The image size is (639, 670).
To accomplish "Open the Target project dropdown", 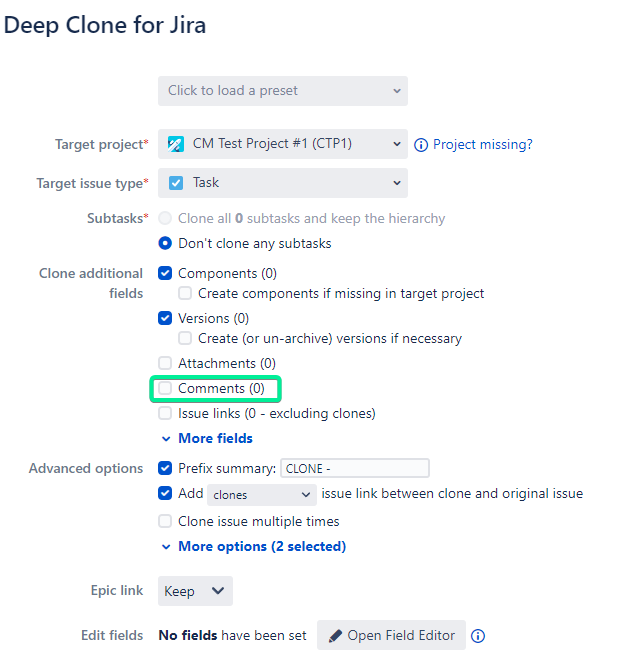I will coord(283,144).
